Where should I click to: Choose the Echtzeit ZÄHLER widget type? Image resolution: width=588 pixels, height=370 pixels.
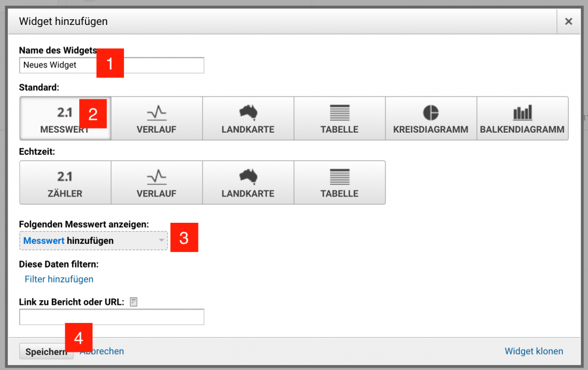pyautogui.click(x=65, y=183)
